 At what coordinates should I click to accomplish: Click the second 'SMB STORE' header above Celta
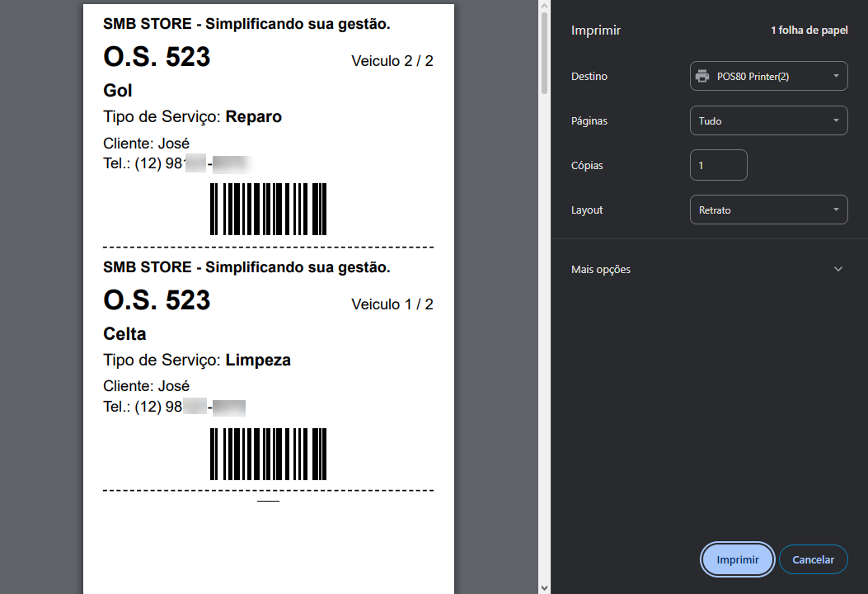(246, 267)
